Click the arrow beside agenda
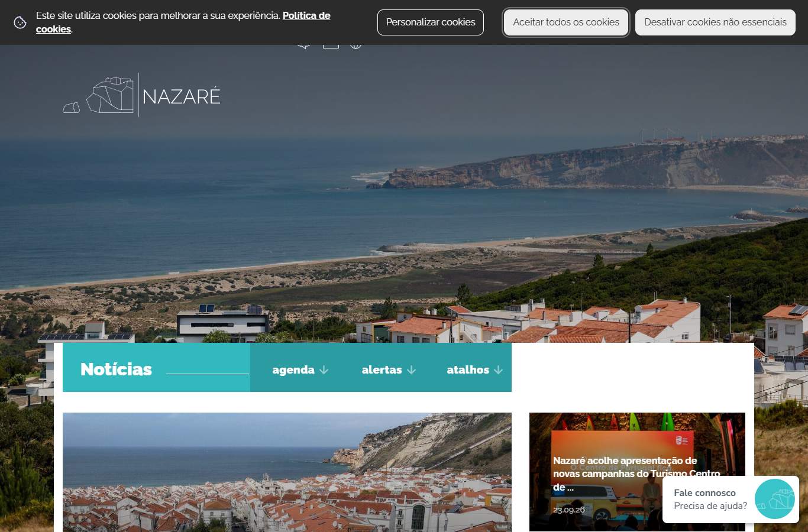The image size is (808, 532). click(x=324, y=370)
